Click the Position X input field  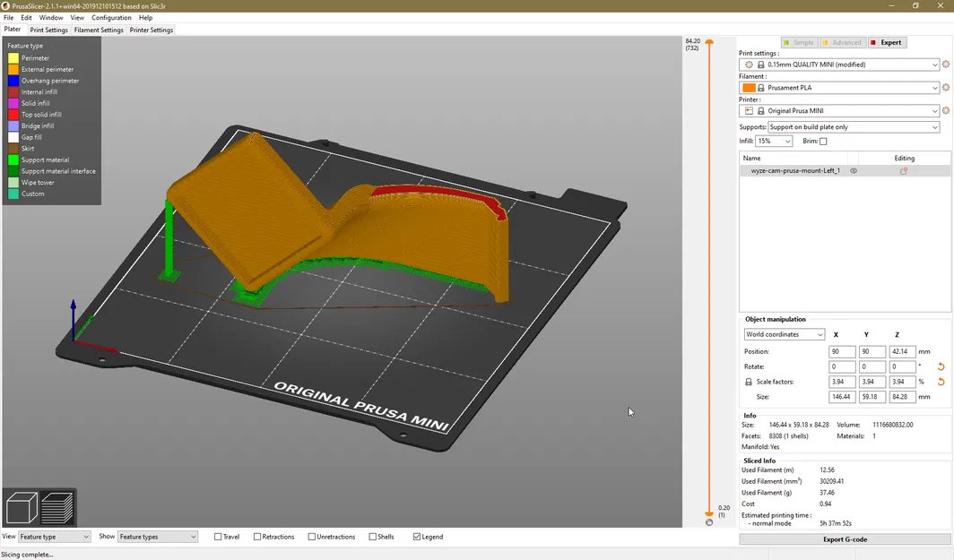point(841,351)
